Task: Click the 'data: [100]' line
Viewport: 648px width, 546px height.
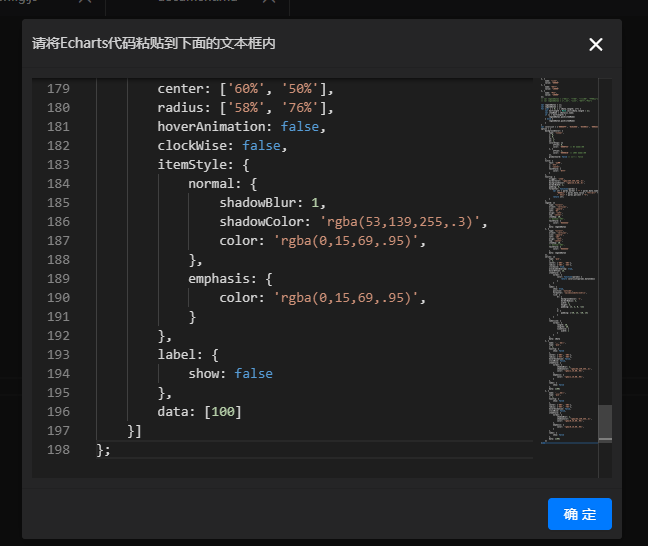Action: click(x=199, y=412)
